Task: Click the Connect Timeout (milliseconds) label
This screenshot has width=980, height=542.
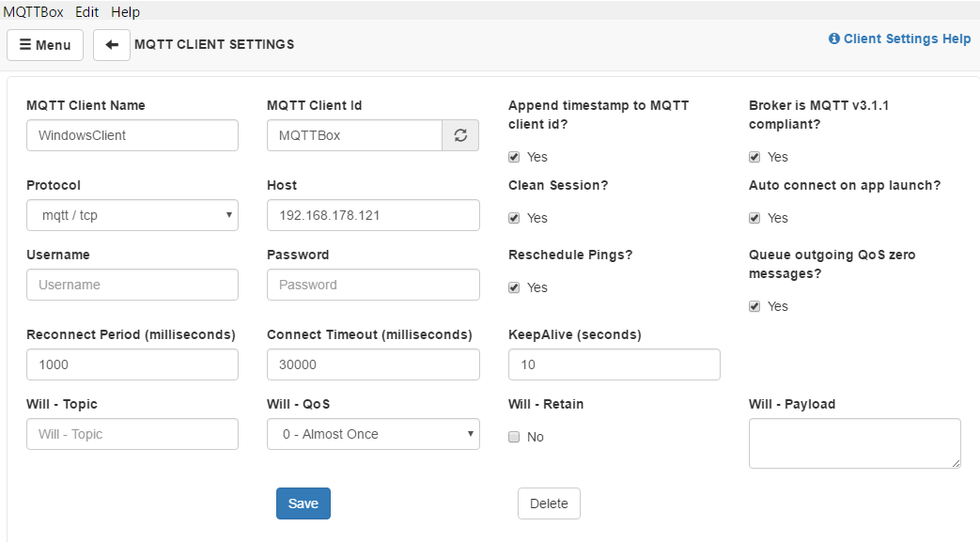Action: click(369, 334)
